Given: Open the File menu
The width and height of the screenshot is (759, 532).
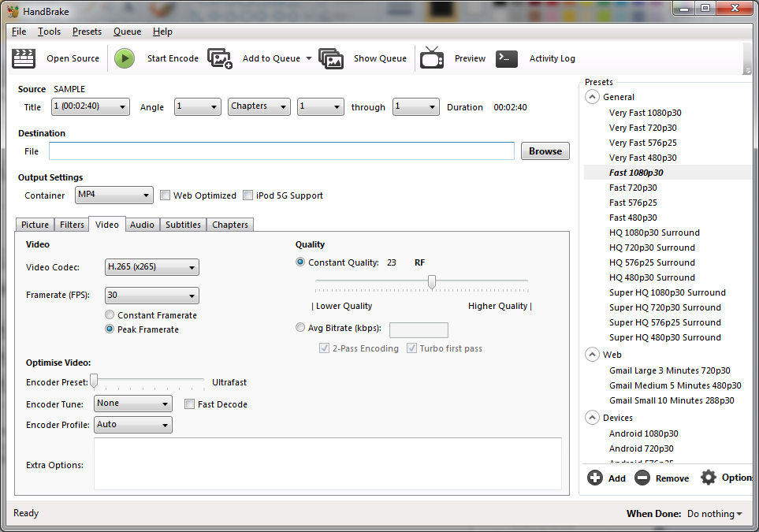Looking at the screenshot, I should pos(19,32).
